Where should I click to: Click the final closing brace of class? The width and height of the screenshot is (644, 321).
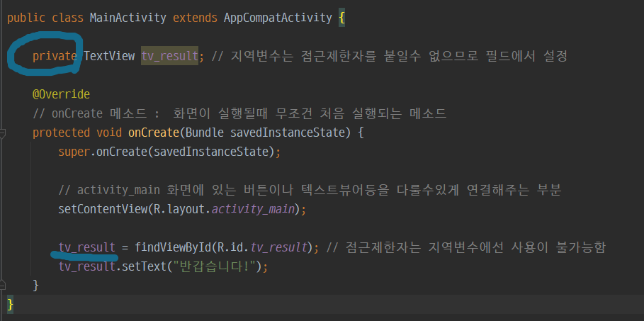10,305
